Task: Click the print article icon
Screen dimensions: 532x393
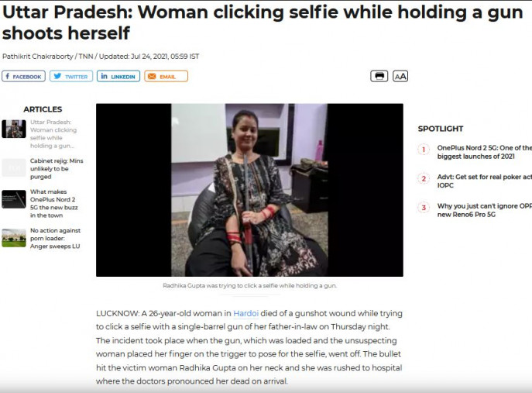Action: (x=379, y=76)
